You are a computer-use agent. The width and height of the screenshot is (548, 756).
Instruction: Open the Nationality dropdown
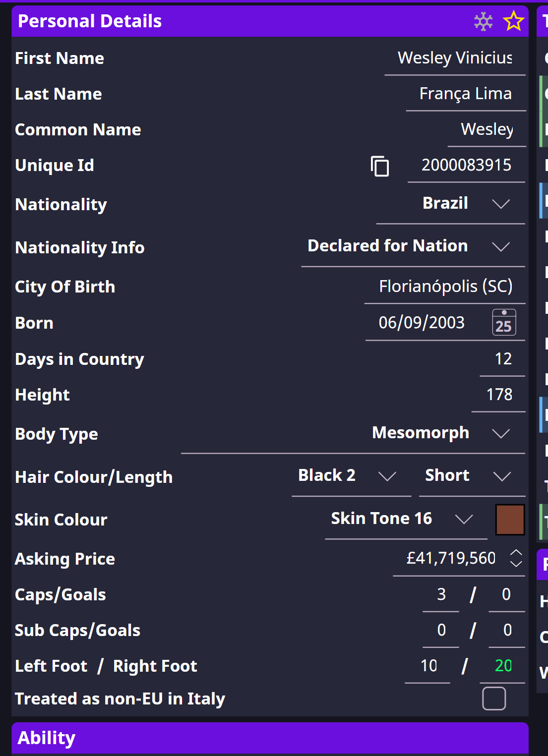click(500, 204)
